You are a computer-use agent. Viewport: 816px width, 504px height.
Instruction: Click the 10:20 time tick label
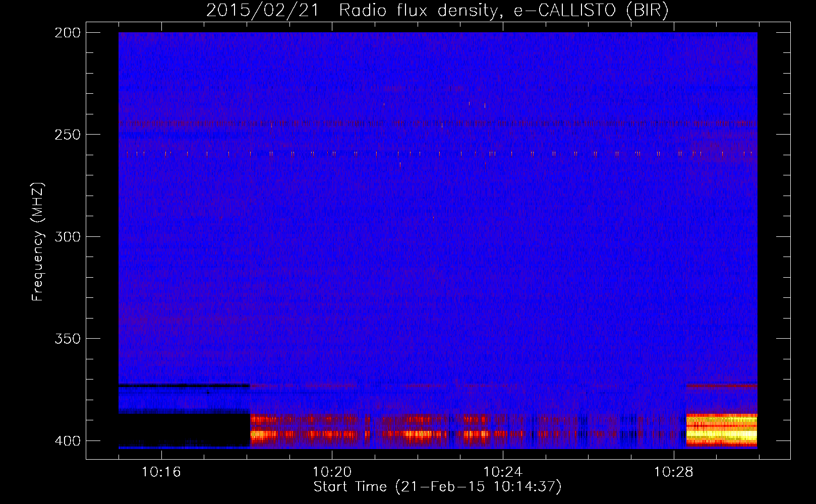[x=332, y=472]
